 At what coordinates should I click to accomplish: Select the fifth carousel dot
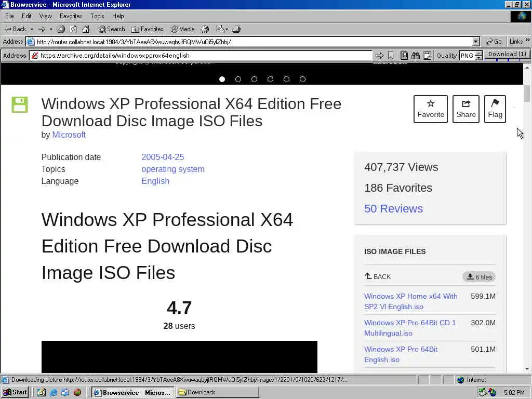coord(286,79)
